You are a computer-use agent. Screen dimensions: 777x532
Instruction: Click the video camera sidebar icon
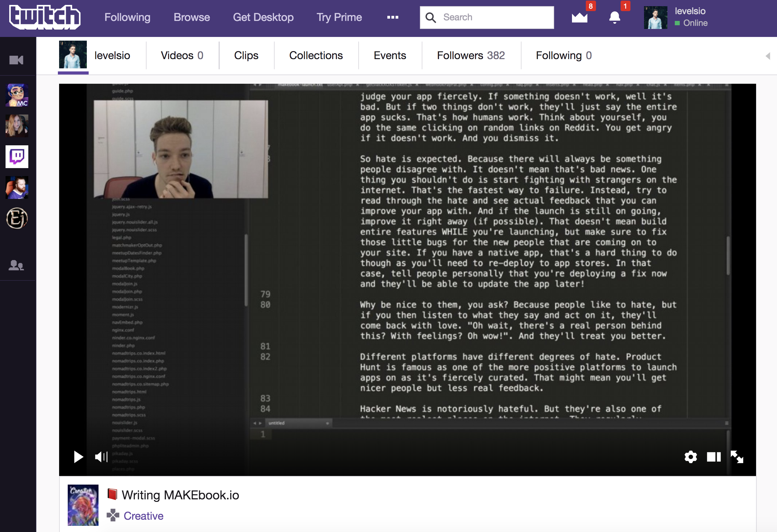[x=16, y=60]
